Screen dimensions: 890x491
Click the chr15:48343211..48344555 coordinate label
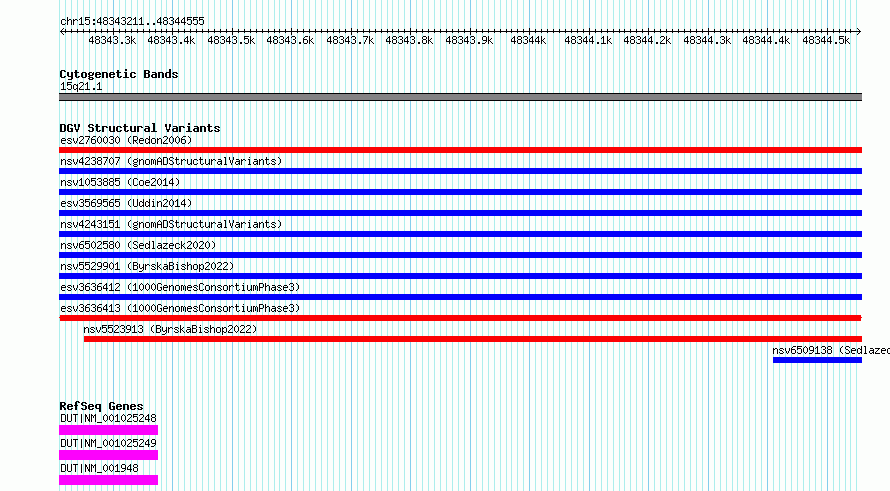(132, 21)
